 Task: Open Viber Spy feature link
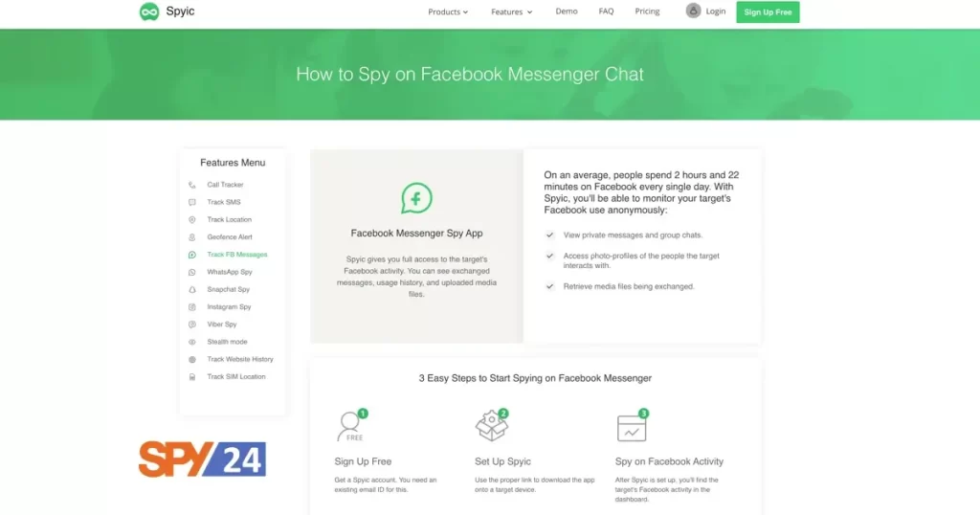[x=222, y=325]
